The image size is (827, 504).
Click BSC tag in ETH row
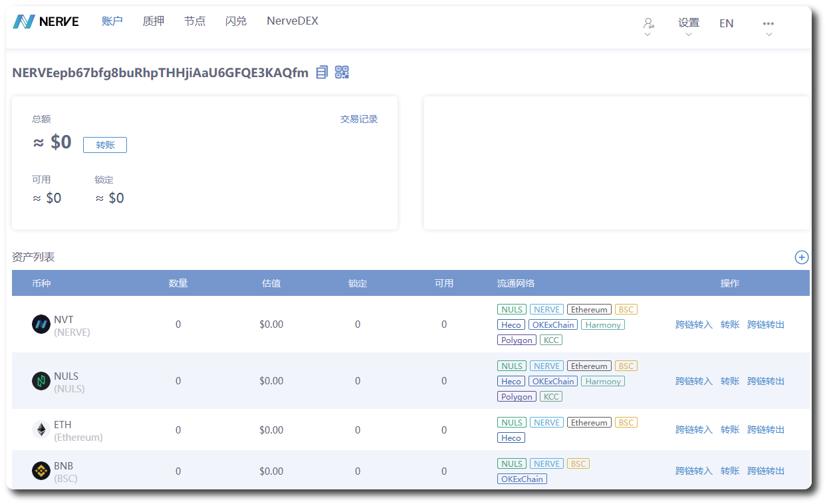pyautogui.click(x=626, y=422)
